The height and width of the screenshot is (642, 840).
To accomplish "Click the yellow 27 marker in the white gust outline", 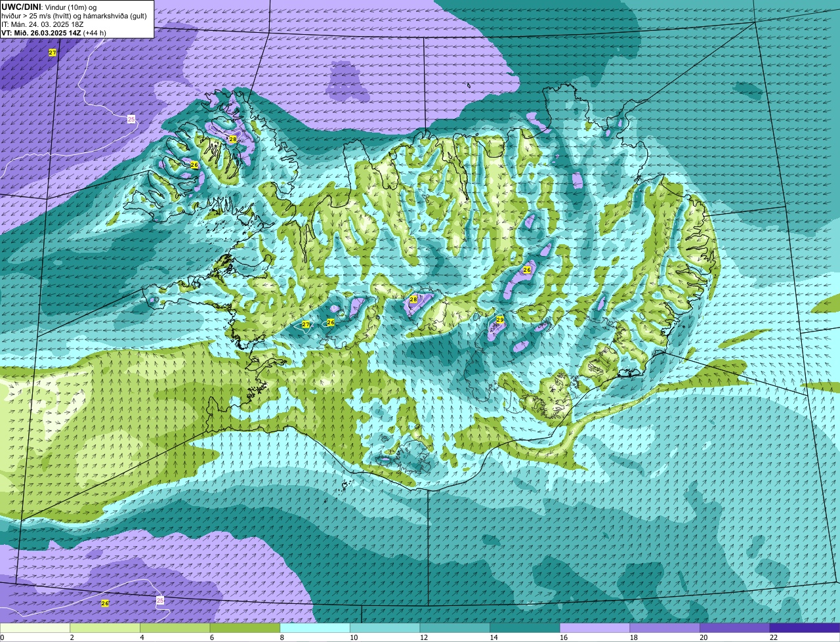I will point(306,324).
